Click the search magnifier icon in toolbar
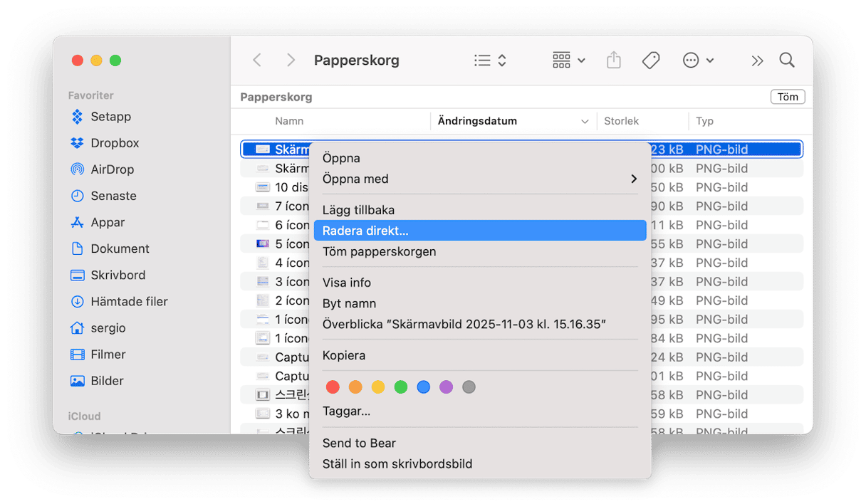This screenshot has width=866, height=504. 786,61
